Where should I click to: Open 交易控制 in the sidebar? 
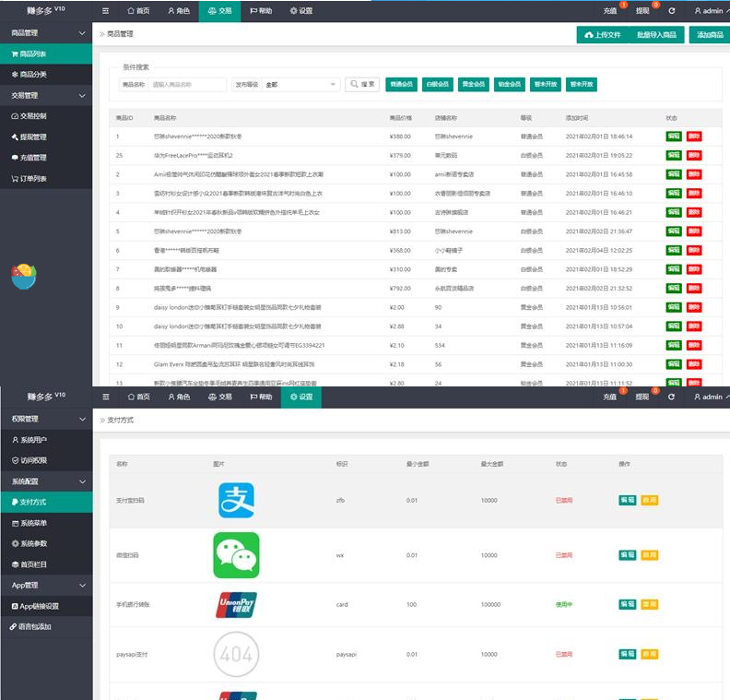point(40,116)
